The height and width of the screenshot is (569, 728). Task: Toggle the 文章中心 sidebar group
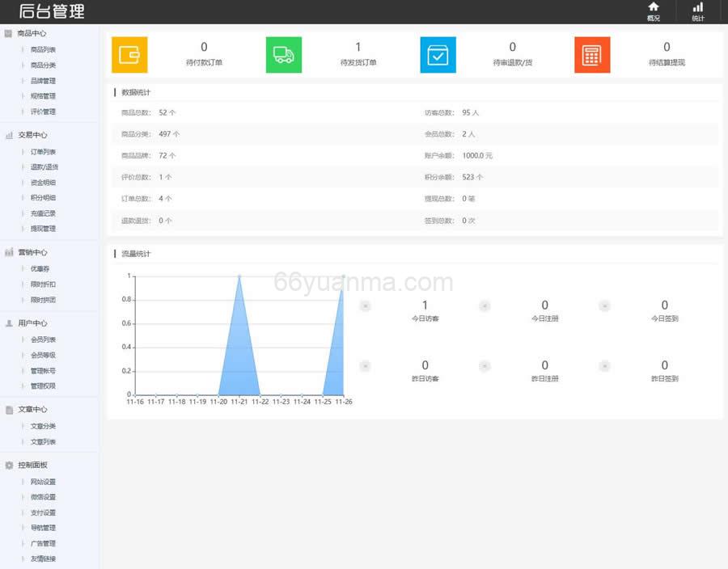coord(32,410)
